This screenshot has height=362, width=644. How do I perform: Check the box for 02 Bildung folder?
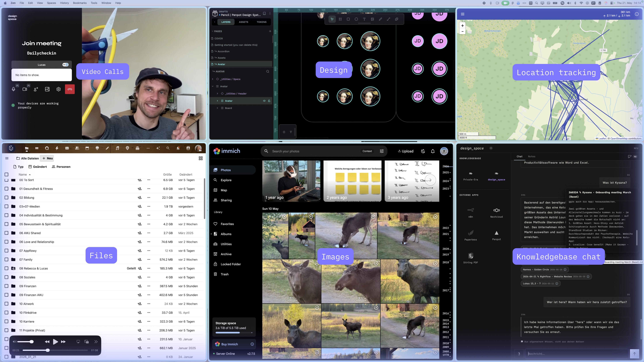tap(6, 198)
